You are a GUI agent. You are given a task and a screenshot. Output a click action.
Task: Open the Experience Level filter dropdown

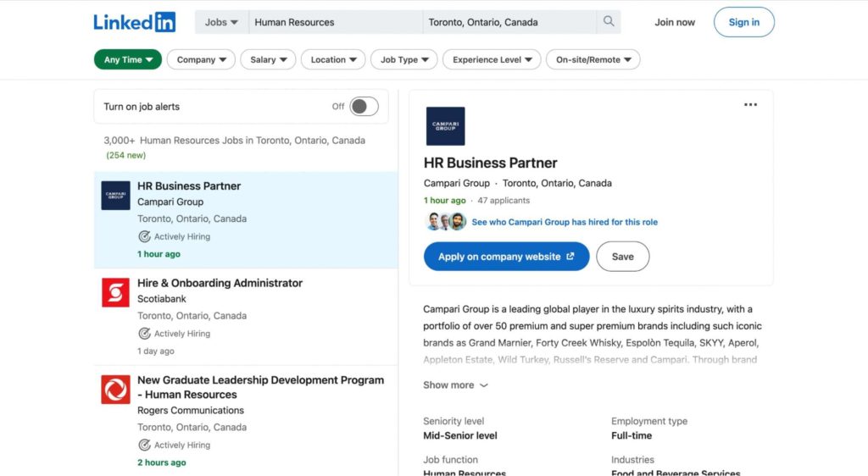(492, 59)
